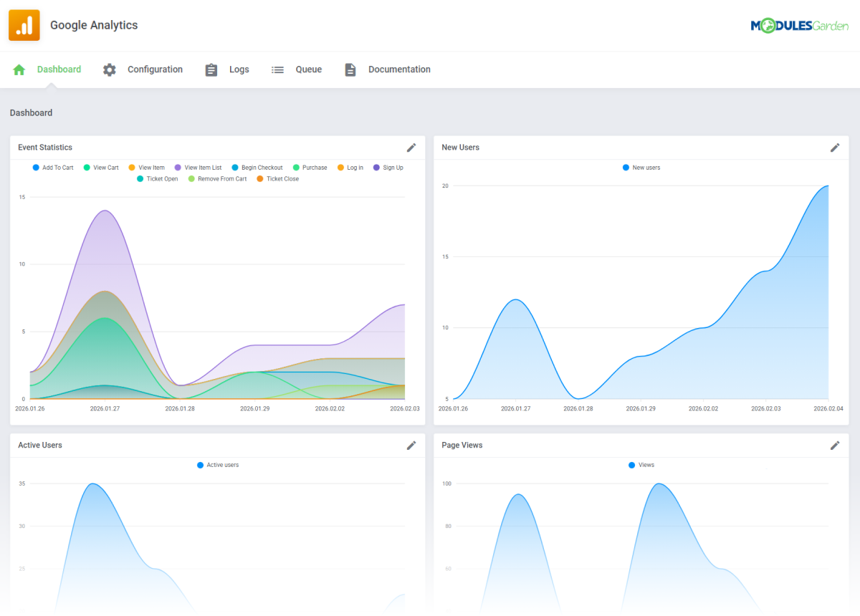Toggle the Remove From Cart legend entry
Screen dimensions: 860x616
pos(217,179)
